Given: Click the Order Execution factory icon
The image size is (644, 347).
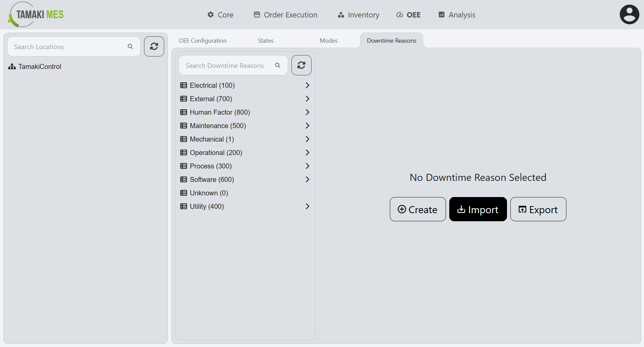Looking at the screenshot, I should coord(257,14).
